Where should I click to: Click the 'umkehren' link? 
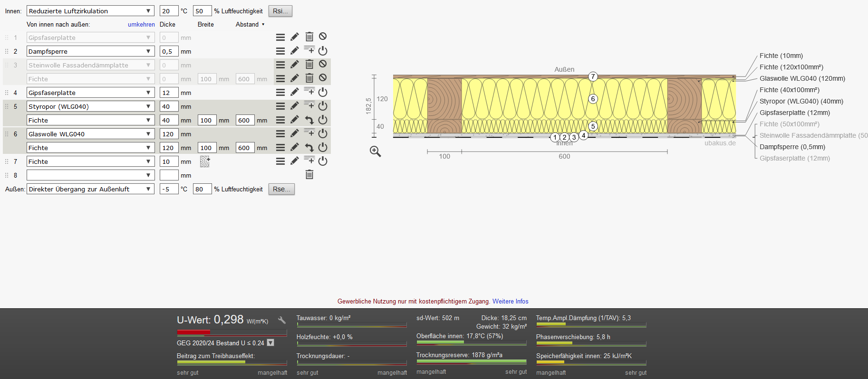pyautogui.click(x=141, y=24)
